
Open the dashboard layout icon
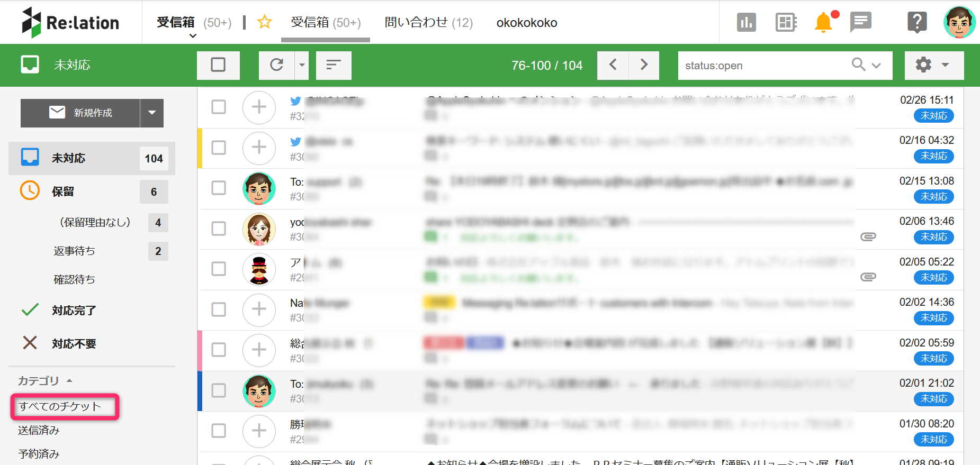786,22
